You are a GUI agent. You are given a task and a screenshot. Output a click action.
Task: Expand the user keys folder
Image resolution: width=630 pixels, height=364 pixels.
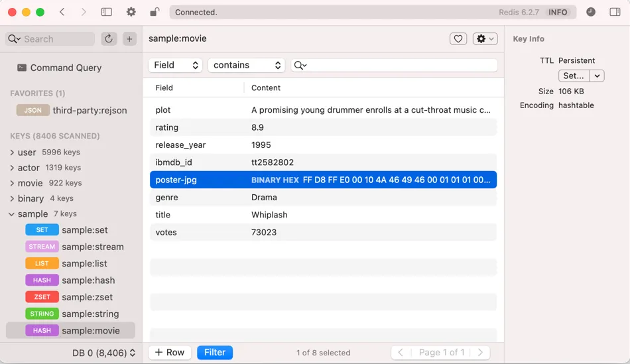point(12,152)
